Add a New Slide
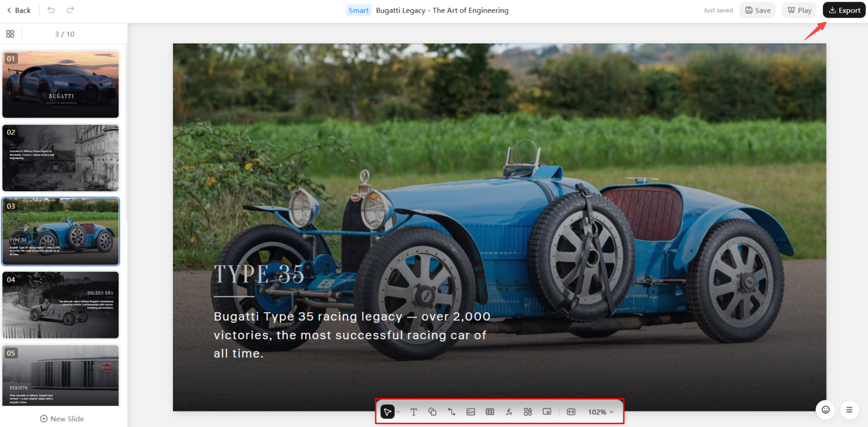 click(x=62, y=419)
